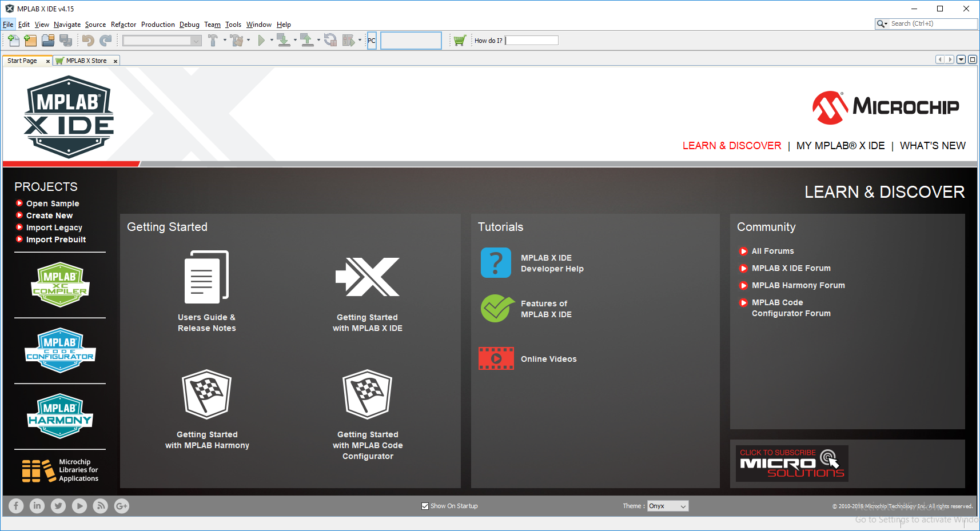Click the Search (Ctrl+I) field
This screenshot has height=531, width=980.
[x=933, y=23]
